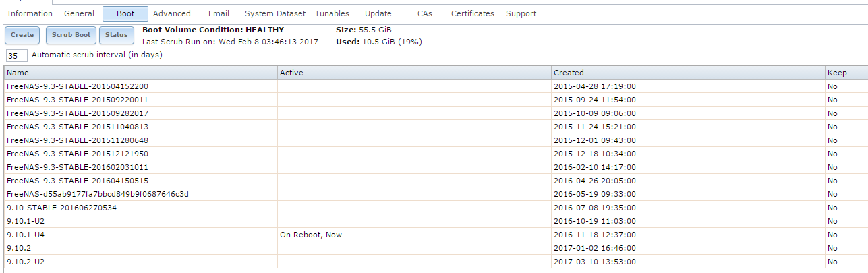This screenshot has width=868, height=273.
Task: Click the Used 10.5 GiB (19%) value
Action: click(391, 42)
